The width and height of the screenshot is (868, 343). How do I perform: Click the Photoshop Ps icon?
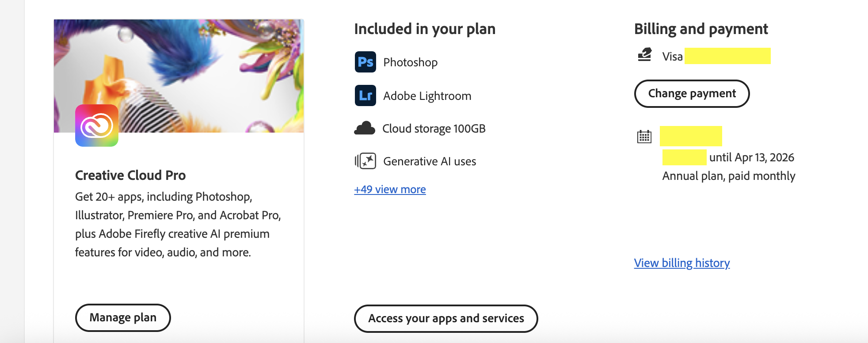pos(365,62)
